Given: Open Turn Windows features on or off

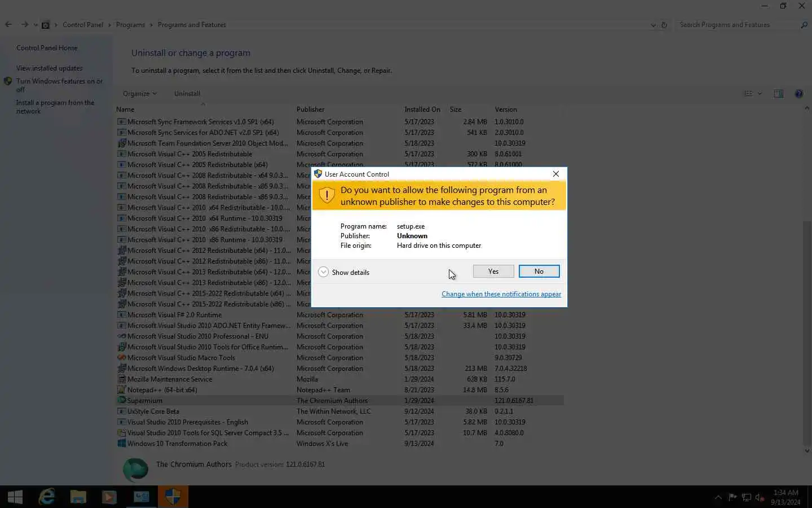Looking at the screenshot, I should click(x=59, y=85).
